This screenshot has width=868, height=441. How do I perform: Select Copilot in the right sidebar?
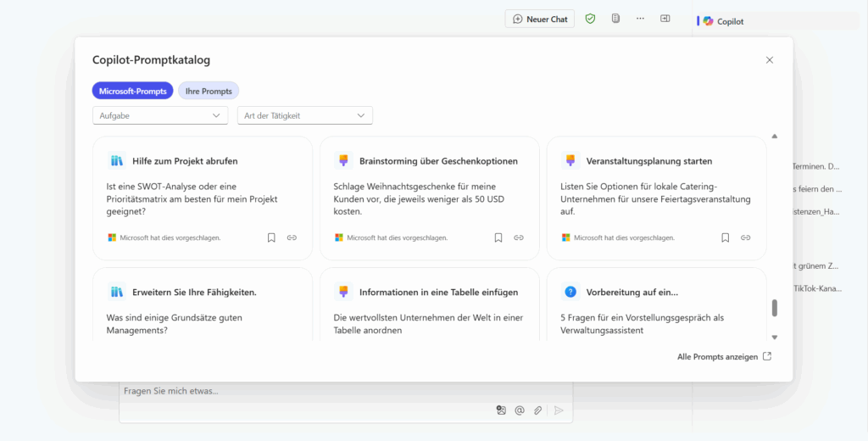[x=777, y=21]
